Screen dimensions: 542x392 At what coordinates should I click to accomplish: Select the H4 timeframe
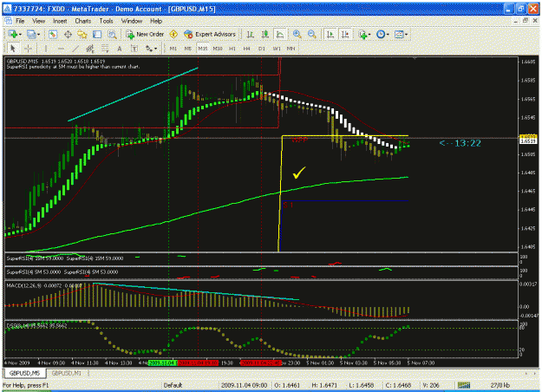coord(246,49)
